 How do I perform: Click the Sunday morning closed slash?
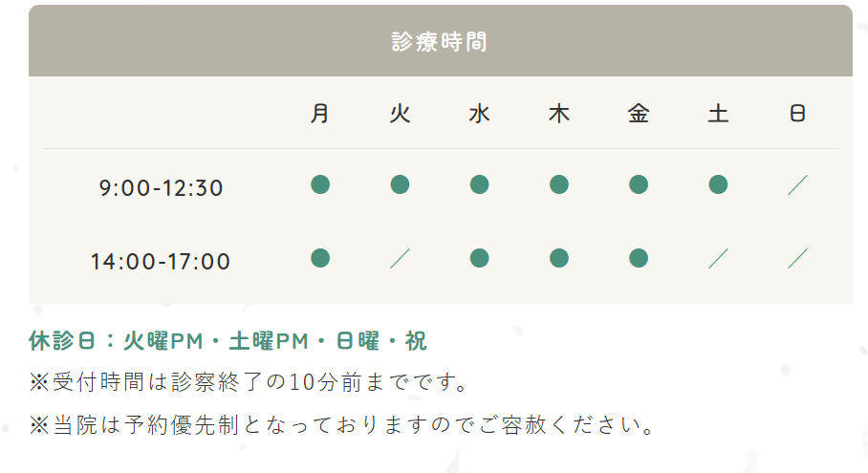coord(798,185)
